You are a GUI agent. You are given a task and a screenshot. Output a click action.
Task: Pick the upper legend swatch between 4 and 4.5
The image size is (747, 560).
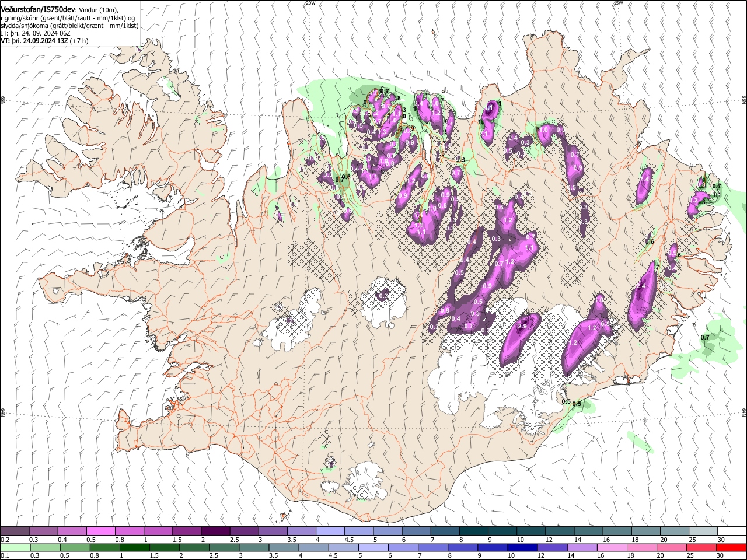330,531
